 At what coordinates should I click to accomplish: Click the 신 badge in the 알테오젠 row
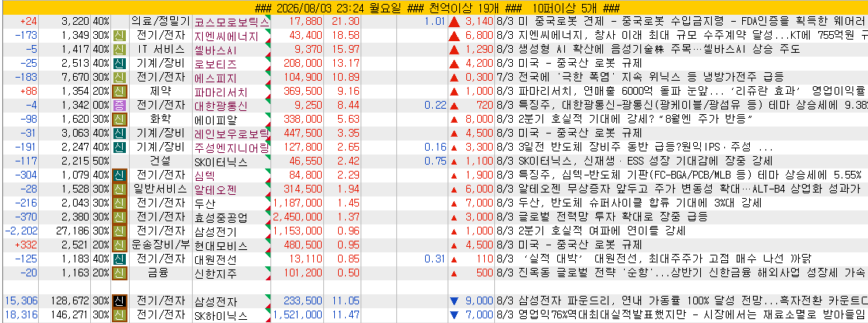pyautogui.click(x=119, y=189)
